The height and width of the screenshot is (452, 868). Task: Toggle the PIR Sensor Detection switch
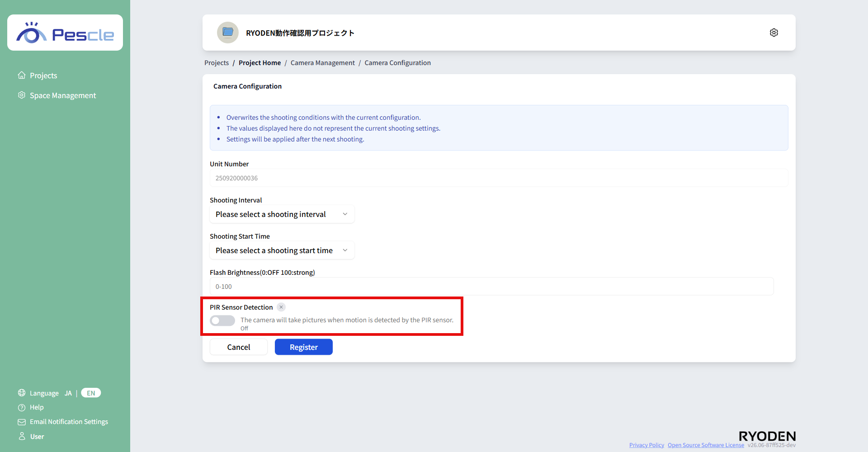(222, 320)
